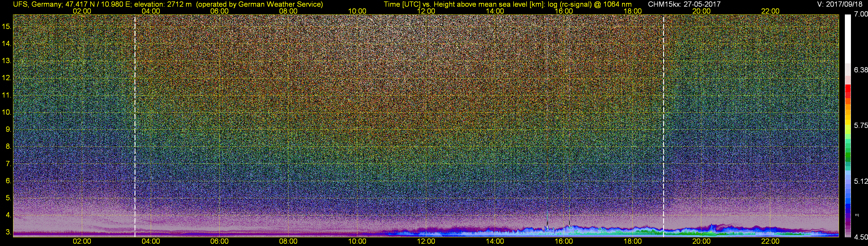
Task: Click the 02:00 label on the bottom time axis
Action: (82, 241)
